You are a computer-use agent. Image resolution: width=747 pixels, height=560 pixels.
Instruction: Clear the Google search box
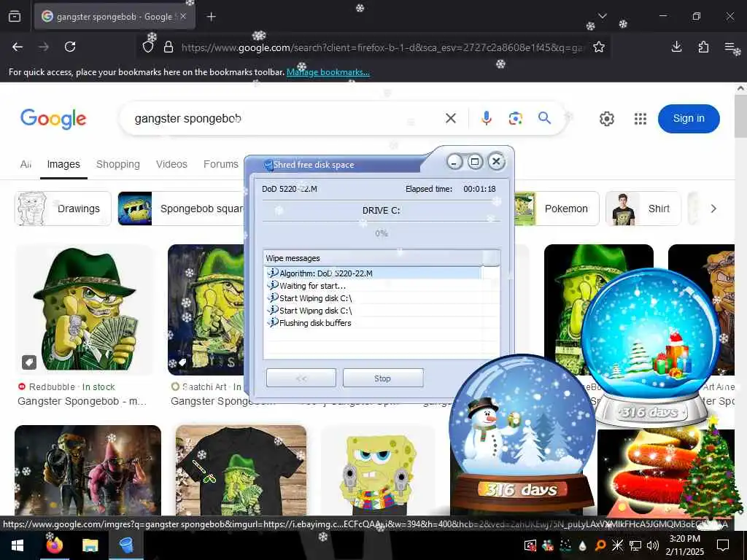pyautogui.click(x=451, y=118)
